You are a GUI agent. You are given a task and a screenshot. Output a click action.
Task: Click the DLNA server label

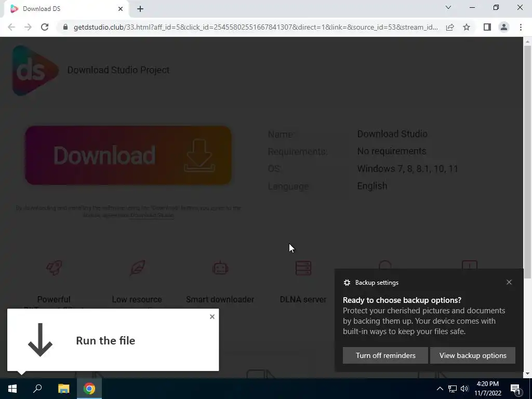point(303,299)
